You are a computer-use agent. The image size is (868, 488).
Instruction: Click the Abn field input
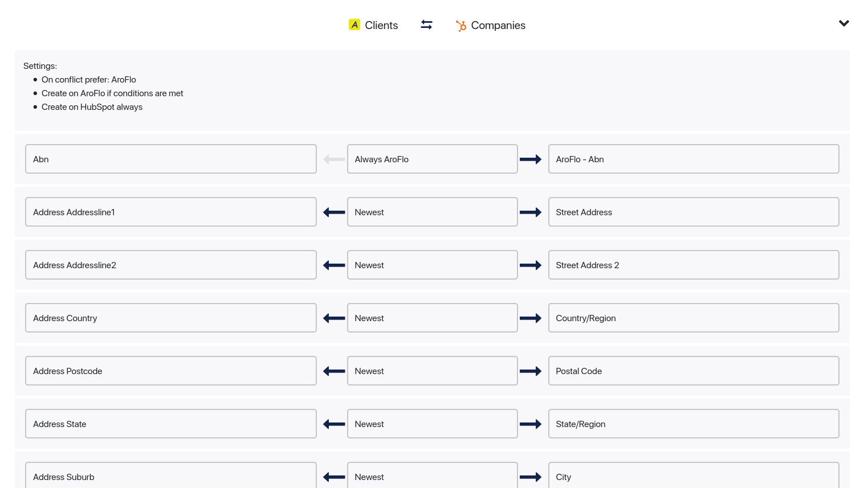[x=170, y=159]
